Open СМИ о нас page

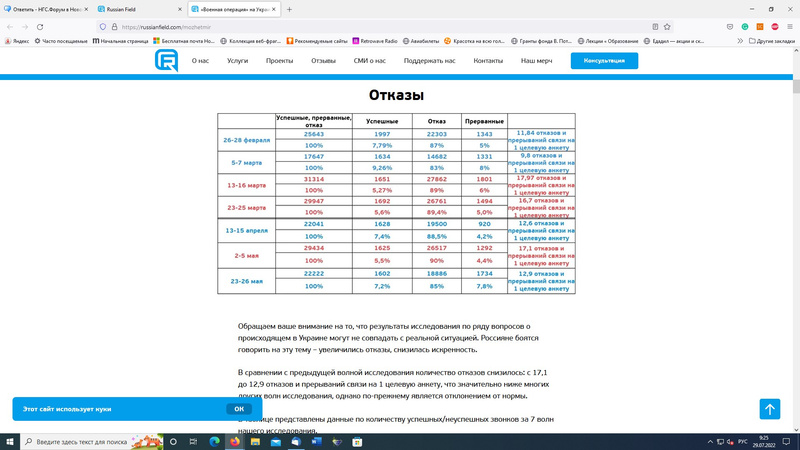(x=369, y=61)
